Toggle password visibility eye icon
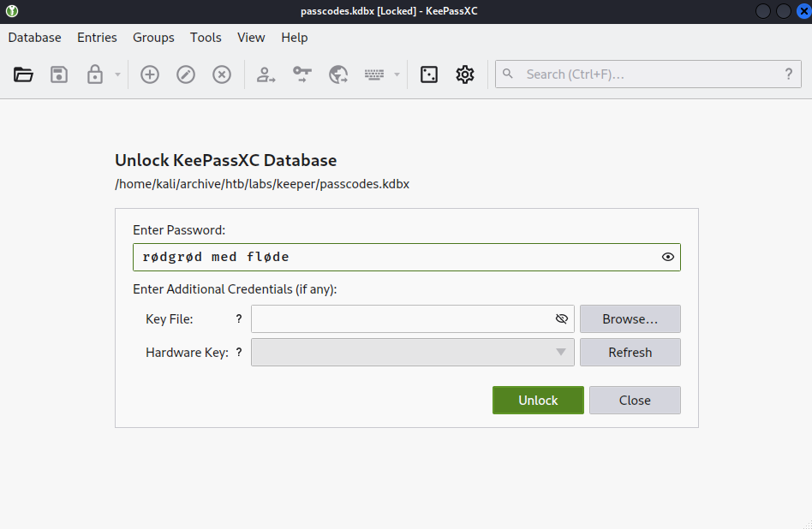Viewport: 812px width, 529px height. click(x=668, y=257)
